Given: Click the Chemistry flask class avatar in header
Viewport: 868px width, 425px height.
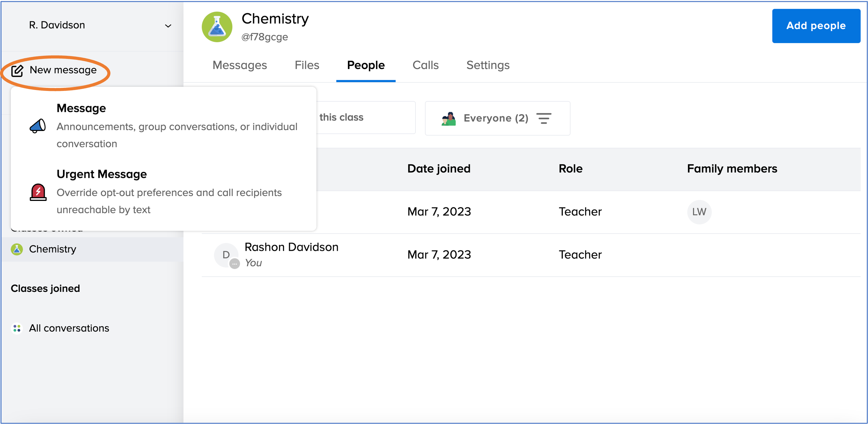Looking at the screenshot, I should 217,27.
